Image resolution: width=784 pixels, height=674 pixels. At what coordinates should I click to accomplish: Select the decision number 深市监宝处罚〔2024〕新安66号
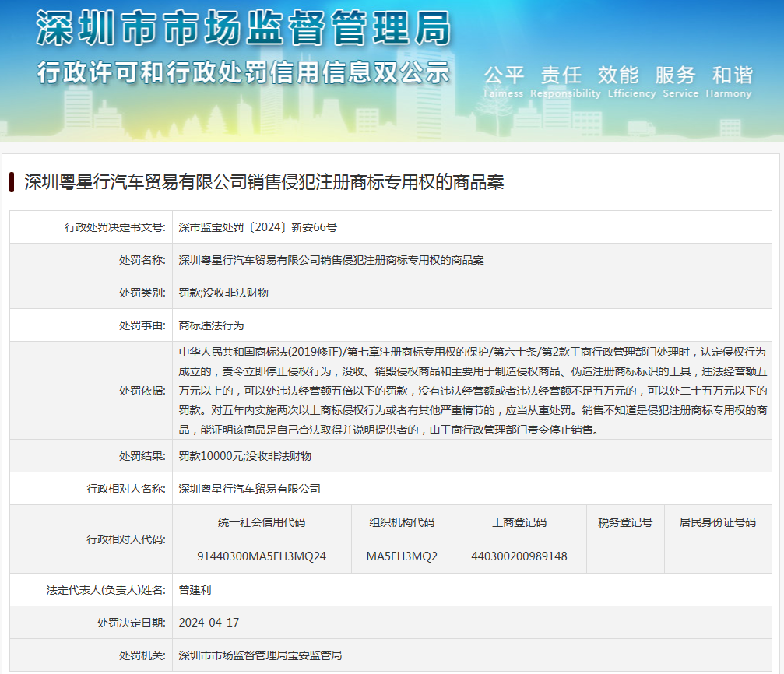click(x=258, y=227)
